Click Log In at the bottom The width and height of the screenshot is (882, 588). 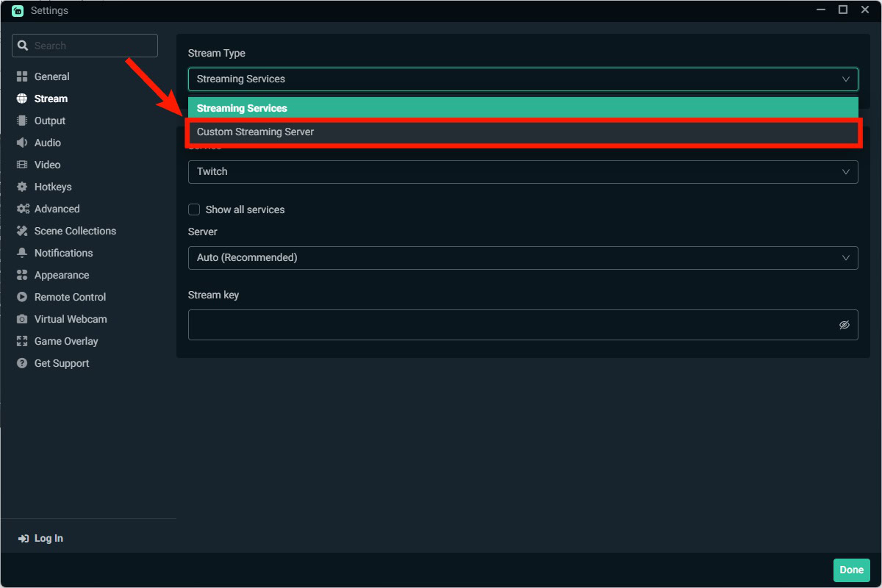(40, 538)
